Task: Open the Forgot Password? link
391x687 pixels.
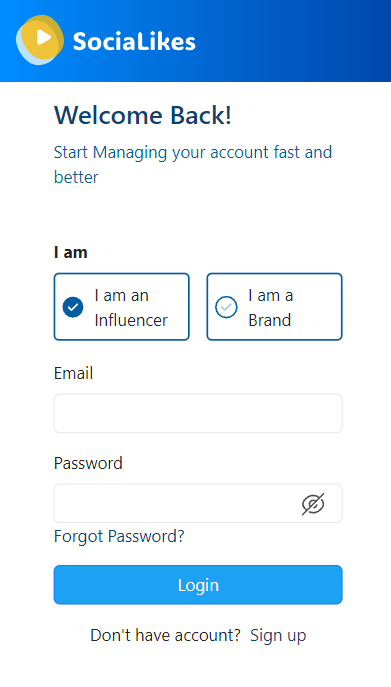Action: click(119, 536)
